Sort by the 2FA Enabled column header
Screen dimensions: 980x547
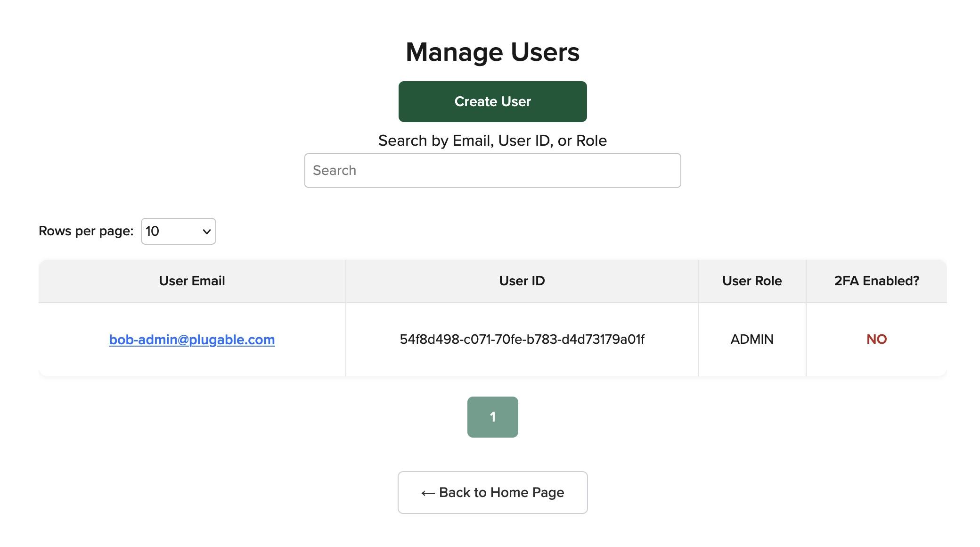tap(876, 281)
